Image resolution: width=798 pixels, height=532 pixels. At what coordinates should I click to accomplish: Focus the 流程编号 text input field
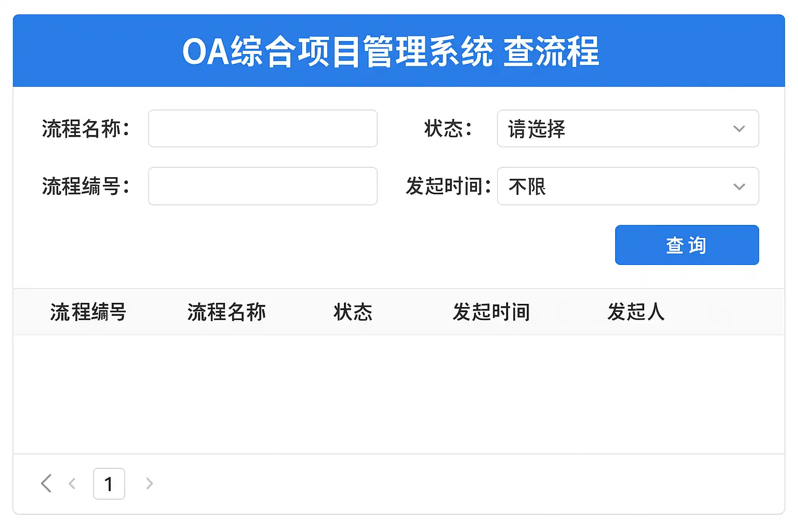tap(262, 186)
